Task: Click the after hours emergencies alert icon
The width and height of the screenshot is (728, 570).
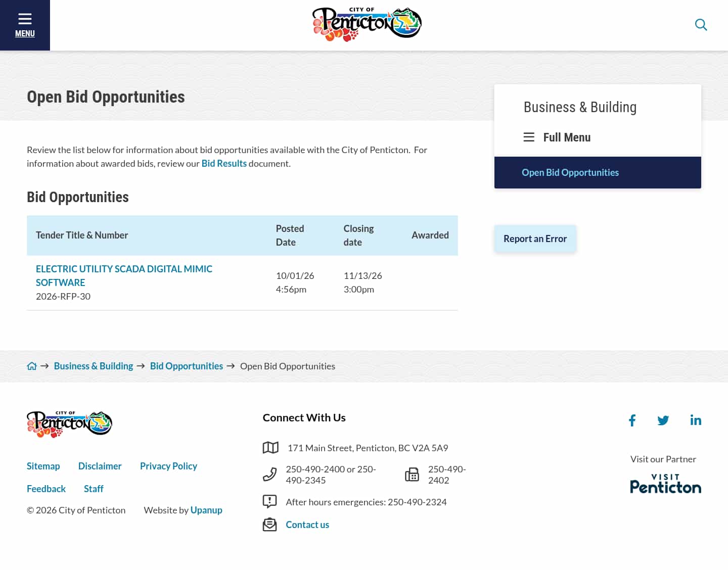Action: point(270,502)
